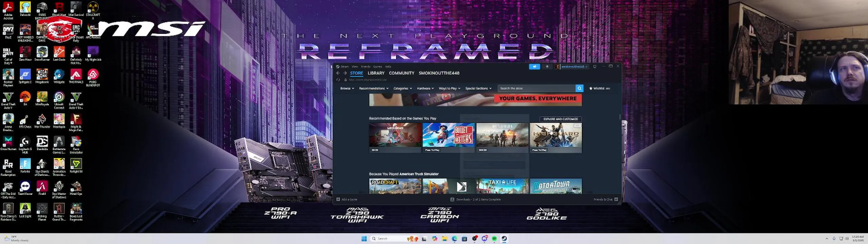Image resolution: width=868 pixels, height=244 pixels.
Task: Open the SMOKINOUTTHE448 profile tab
Action: click(439, 73)
